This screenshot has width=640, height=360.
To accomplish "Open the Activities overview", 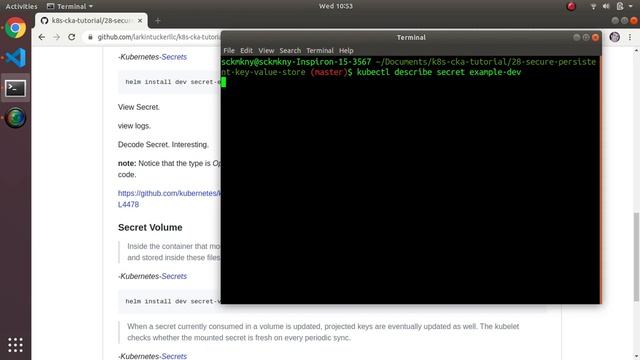I will tap(21, 6).
